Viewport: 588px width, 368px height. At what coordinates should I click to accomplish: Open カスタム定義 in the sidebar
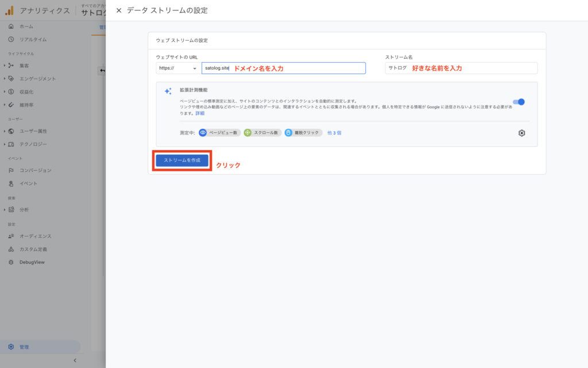33,250
